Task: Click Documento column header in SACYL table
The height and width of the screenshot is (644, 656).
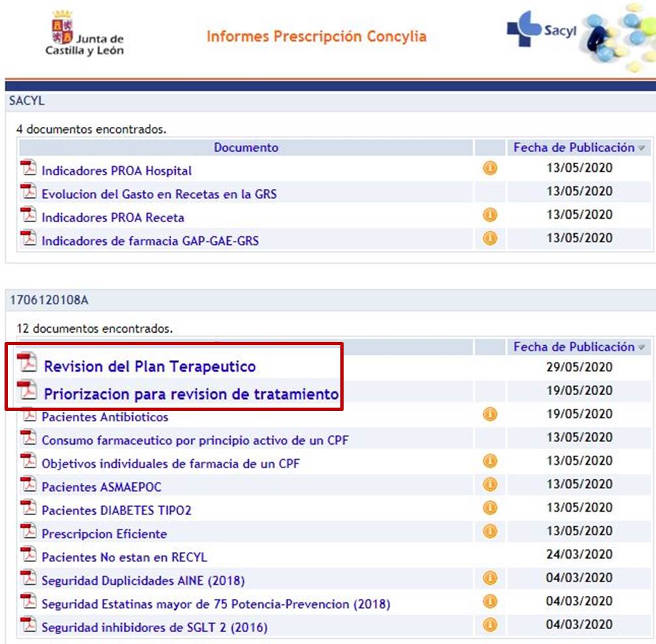Action: coord(246,148)
